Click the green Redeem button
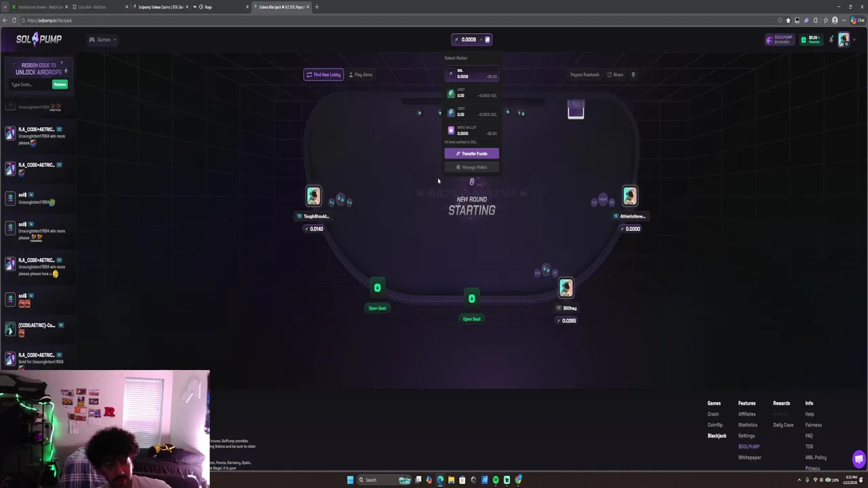 tap(60, 85)
